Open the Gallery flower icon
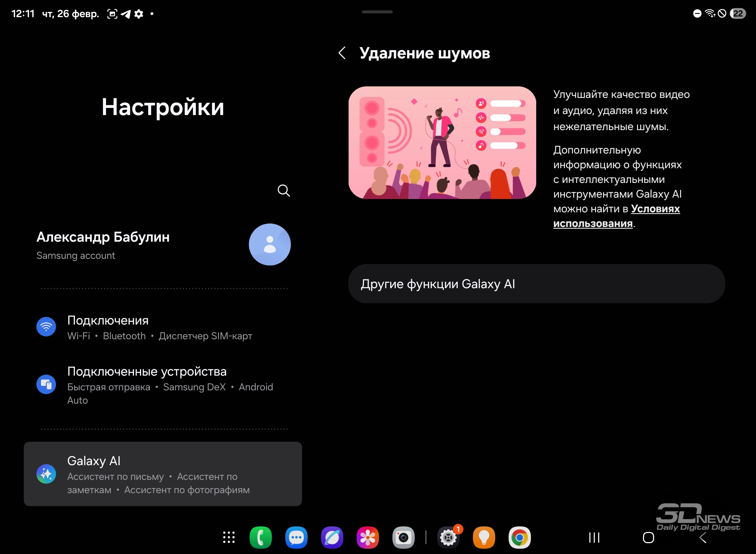Screen dimensions: 756x554 [x=367, y=537]
